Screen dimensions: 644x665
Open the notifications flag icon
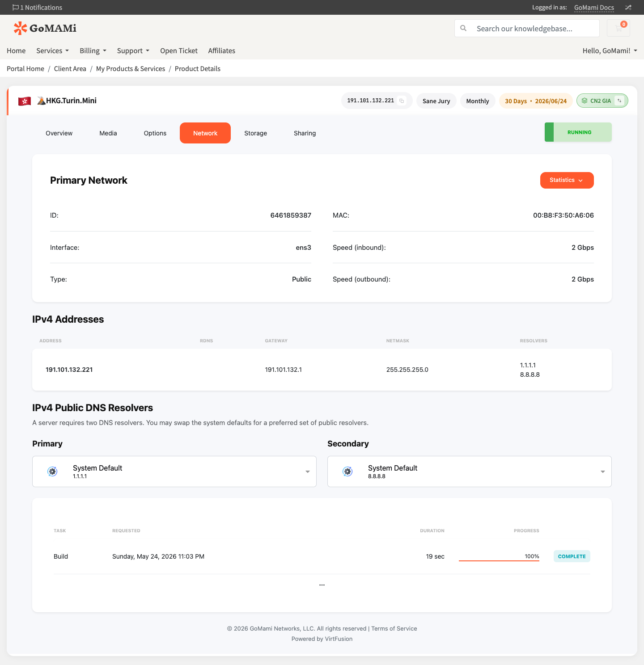[16, 8]
